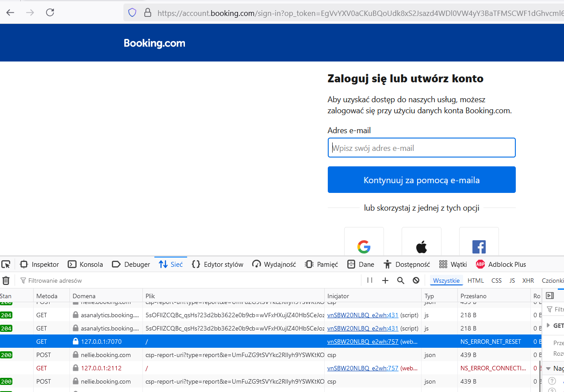Pause network recording with the pause icon

(370, 281)
